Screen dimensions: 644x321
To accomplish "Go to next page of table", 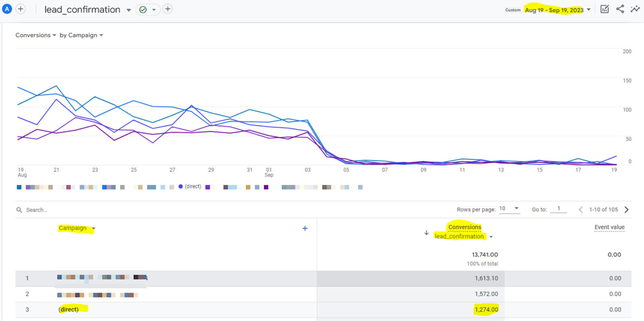I will tap(626, 209).
